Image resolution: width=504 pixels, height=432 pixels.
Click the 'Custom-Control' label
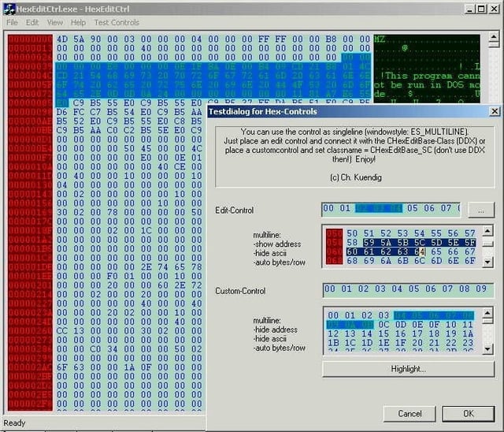240,291
